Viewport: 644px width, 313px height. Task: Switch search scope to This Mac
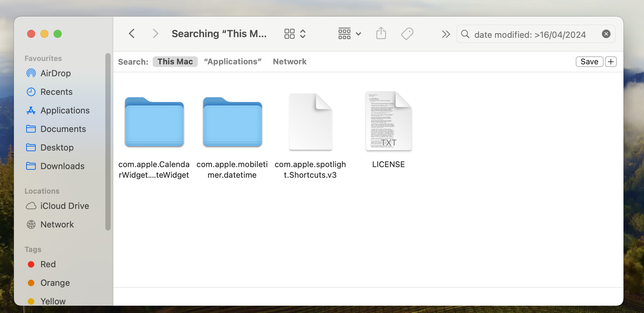click(175, 62)
